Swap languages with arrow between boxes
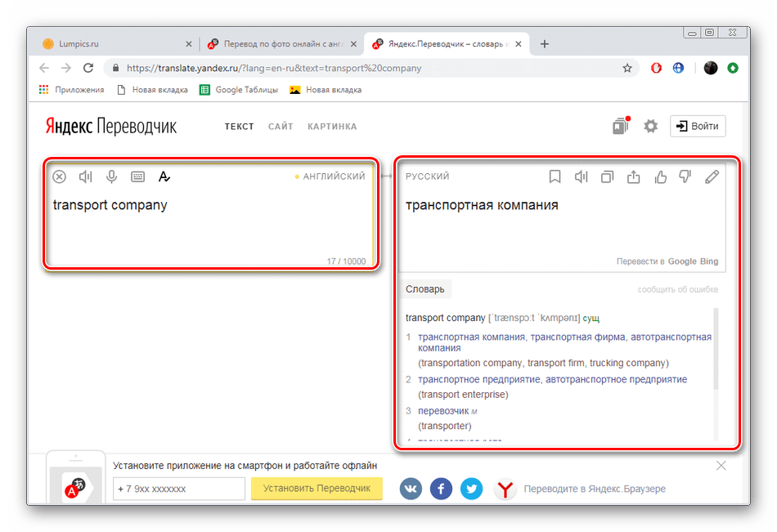The width and height of the screenshot is (777, 532). coord(387,176)
